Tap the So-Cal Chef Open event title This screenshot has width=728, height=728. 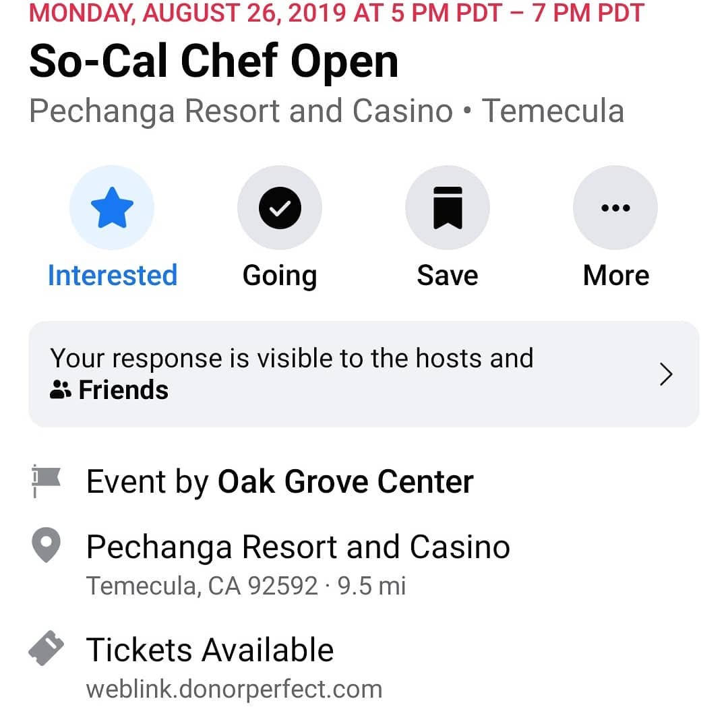pyautogui.click(x=214, y=61)
